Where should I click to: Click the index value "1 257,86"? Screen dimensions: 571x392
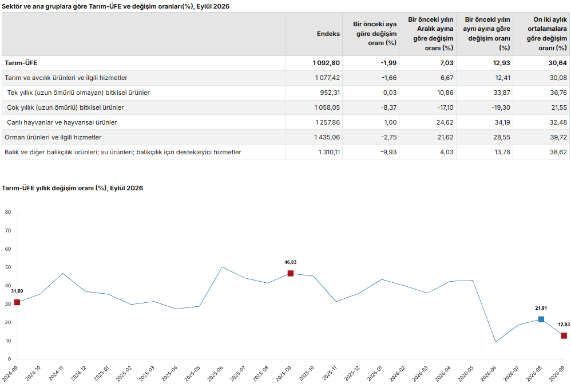[327, 122]
